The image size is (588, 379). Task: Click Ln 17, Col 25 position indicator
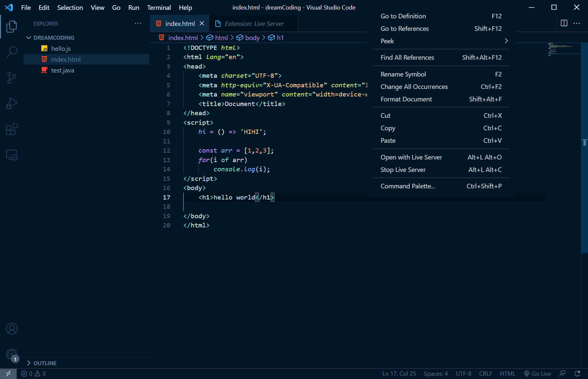pos(399,373)
